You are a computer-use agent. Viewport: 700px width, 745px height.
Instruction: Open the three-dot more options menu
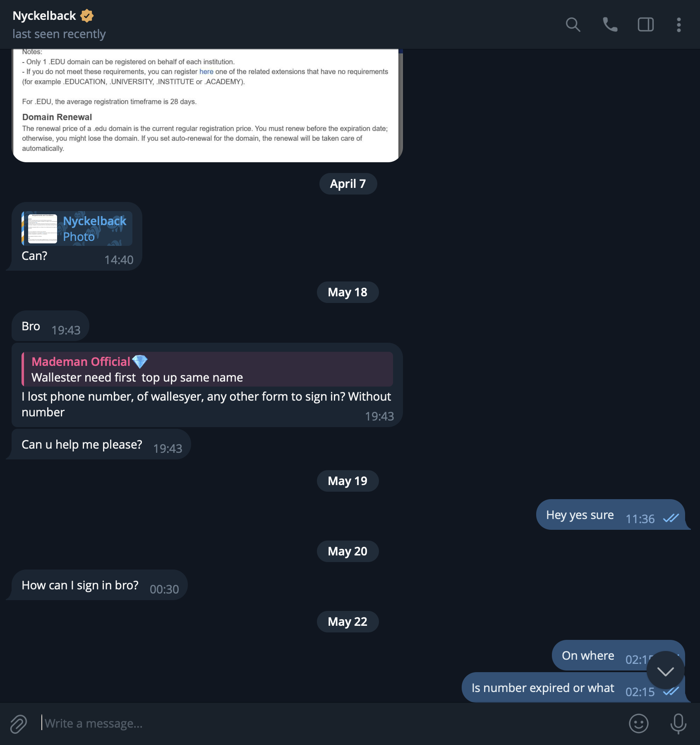[x=678, y=25]
